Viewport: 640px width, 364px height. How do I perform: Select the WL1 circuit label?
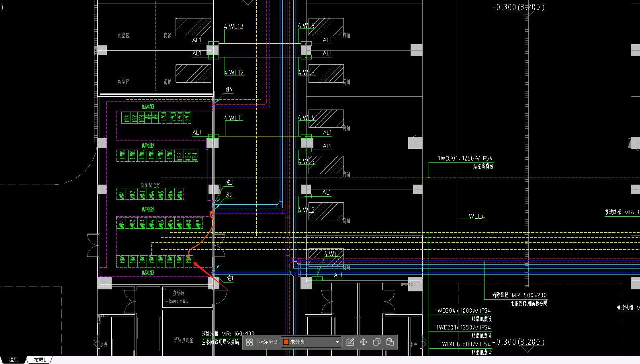pos(332,254)
